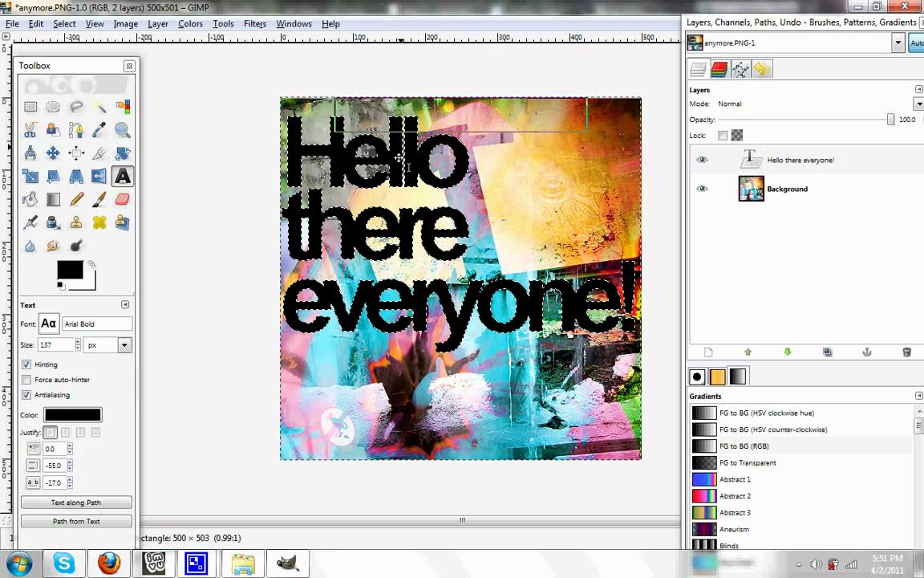This screenshot has width=924, height=578.
Task: Open the Text tool options menu arrow
Action: point(125,304)
